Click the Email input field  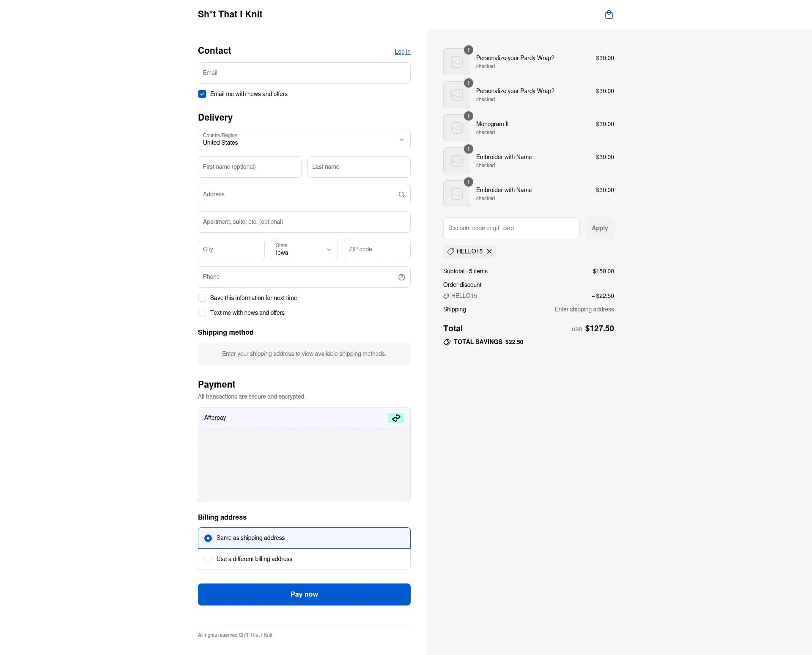point(304,73)
